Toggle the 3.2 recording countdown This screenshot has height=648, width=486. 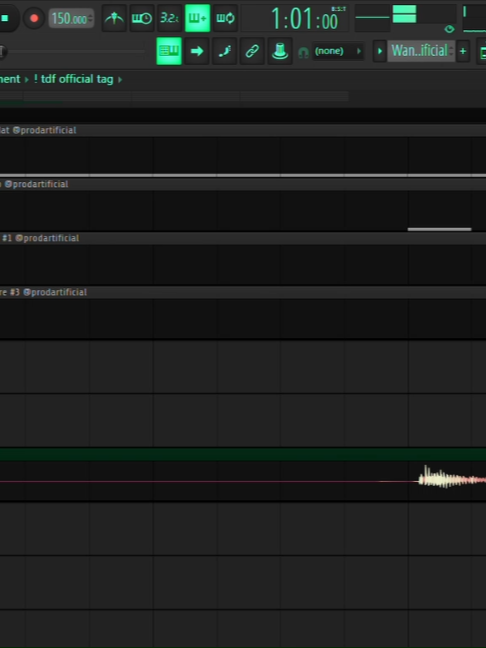tap(169, 19)
